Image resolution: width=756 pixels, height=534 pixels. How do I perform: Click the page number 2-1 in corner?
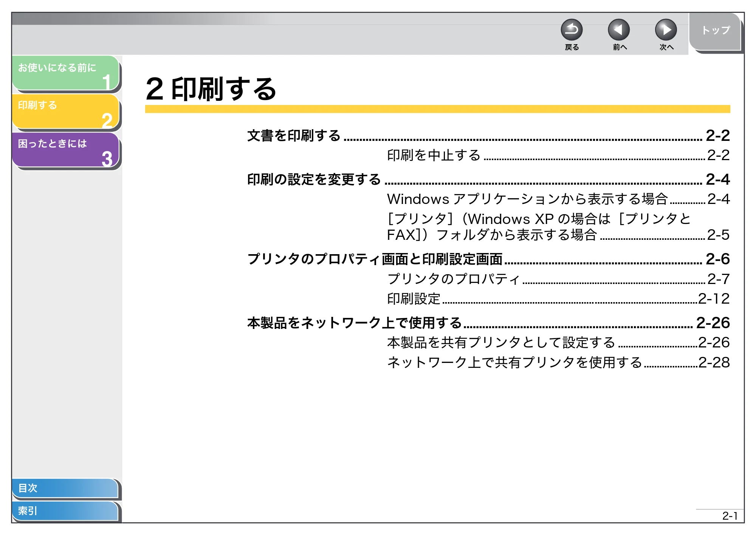[x=730, y=516]
